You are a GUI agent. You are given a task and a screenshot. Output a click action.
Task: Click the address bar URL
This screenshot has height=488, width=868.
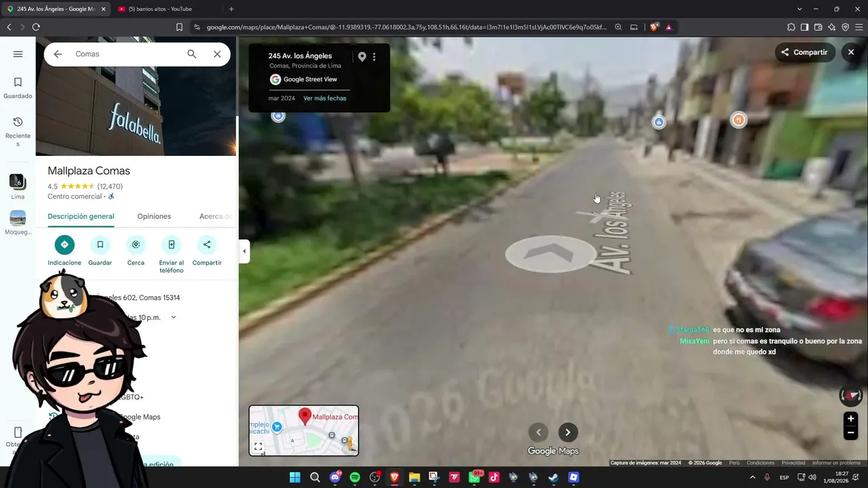406,27
